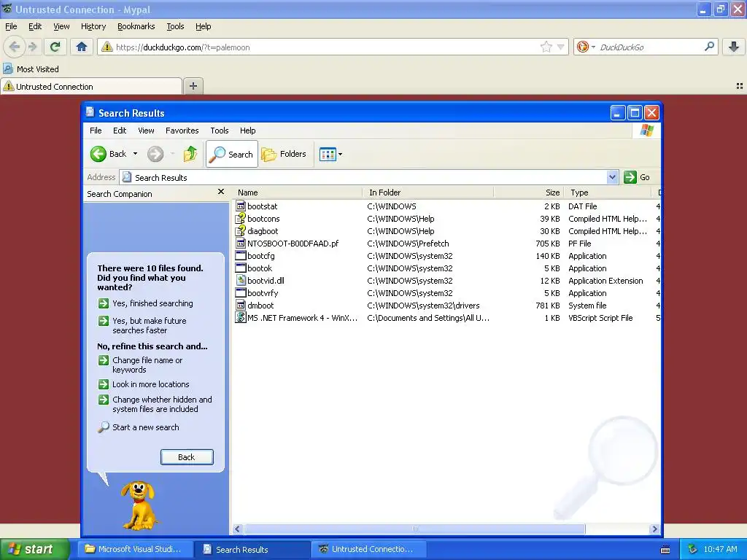This screenshot has width=747, height=560.
Task: Open the taskbar keyboard tray icon
Action: click(x=665, y=550)
